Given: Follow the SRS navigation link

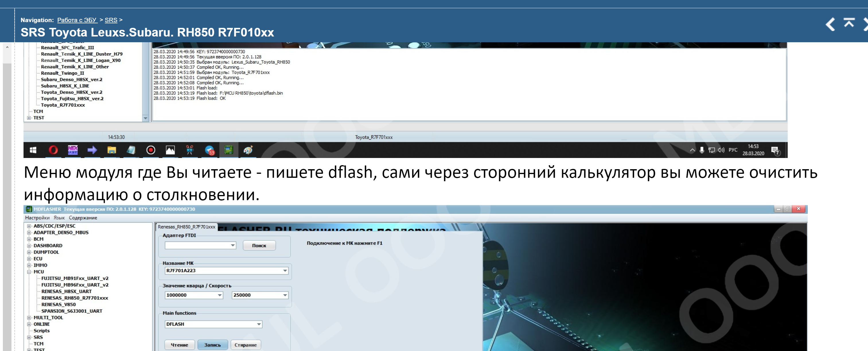Looking at the screenshot, I should (111, 20).
